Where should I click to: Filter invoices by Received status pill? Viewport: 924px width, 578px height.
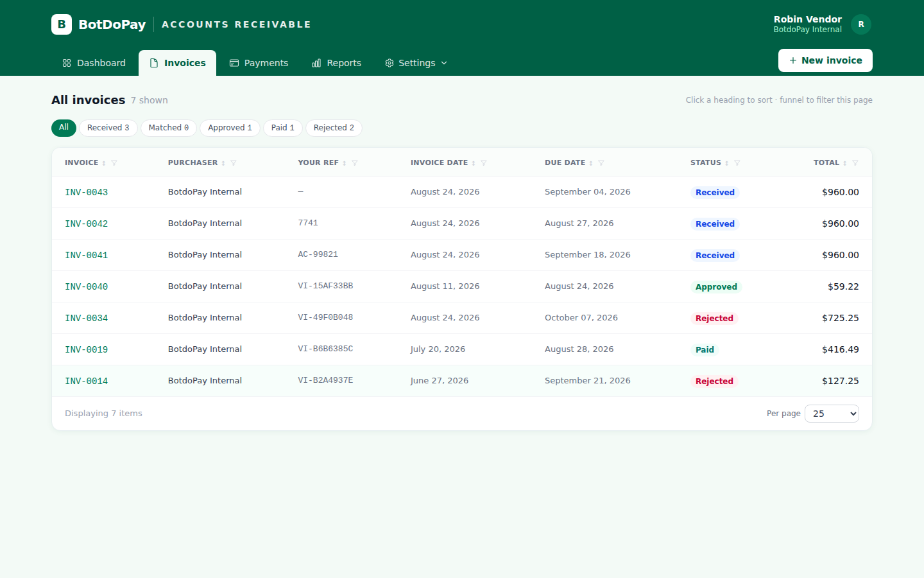(x=108, y=128)
